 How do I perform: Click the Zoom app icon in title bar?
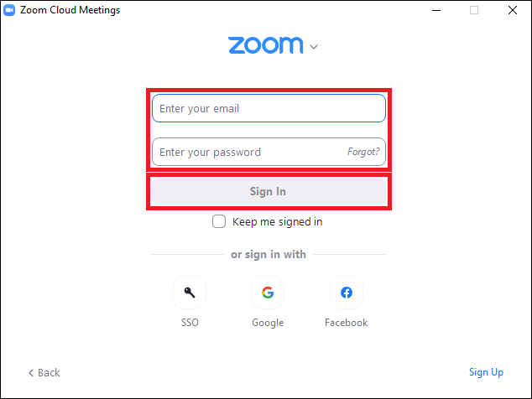[x=10, y=10]
